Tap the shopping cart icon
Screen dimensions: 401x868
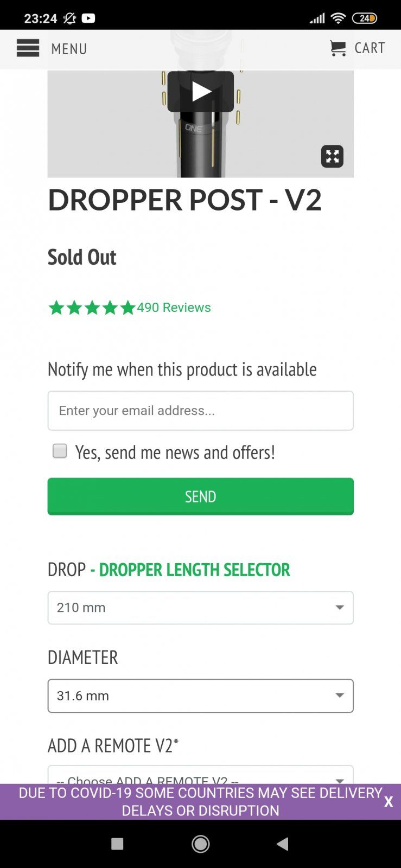(x=338, y=49)
